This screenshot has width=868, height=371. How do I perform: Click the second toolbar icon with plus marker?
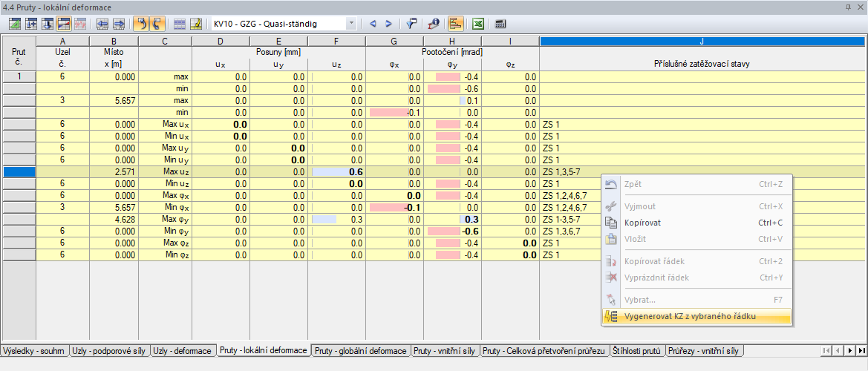click(31, 24)
